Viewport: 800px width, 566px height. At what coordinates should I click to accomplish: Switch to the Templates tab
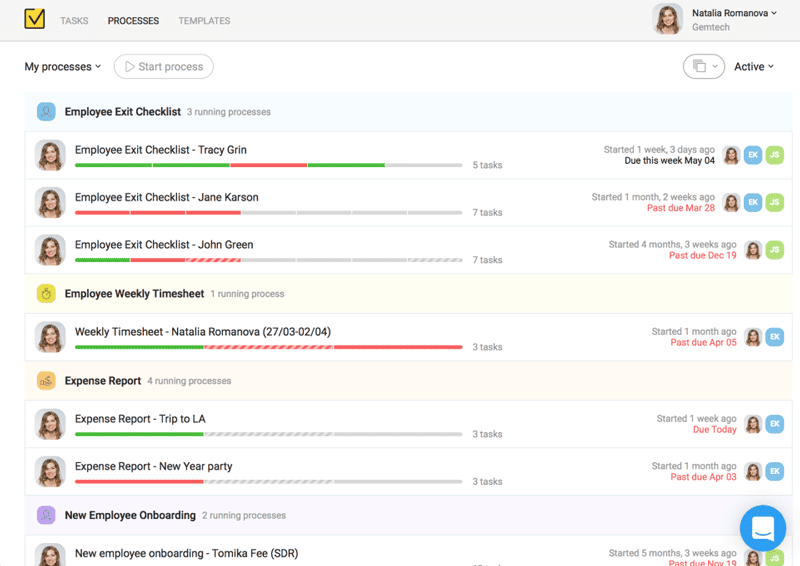[x=204, y=21]
